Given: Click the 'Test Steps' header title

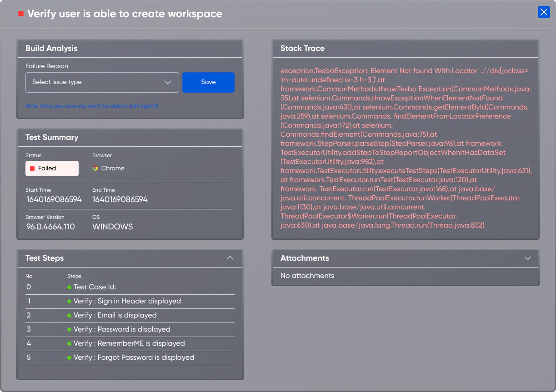Looking at the screenshot, I should point(45,258).
